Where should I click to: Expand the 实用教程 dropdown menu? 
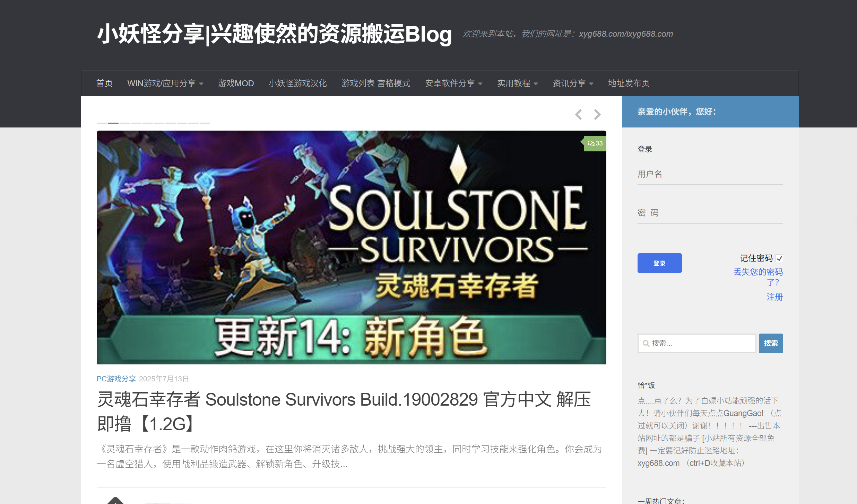tap(518, 83)
